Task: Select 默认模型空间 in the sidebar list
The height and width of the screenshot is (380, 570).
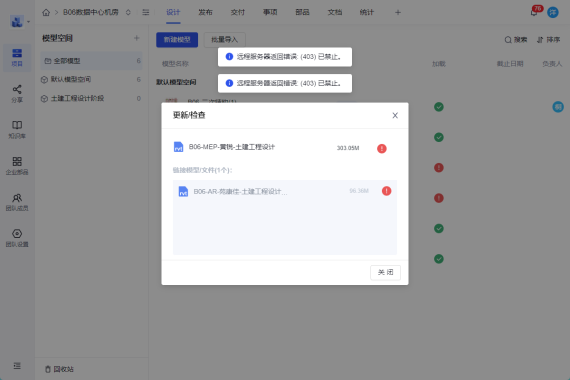Action: click(x=91, y=79)
